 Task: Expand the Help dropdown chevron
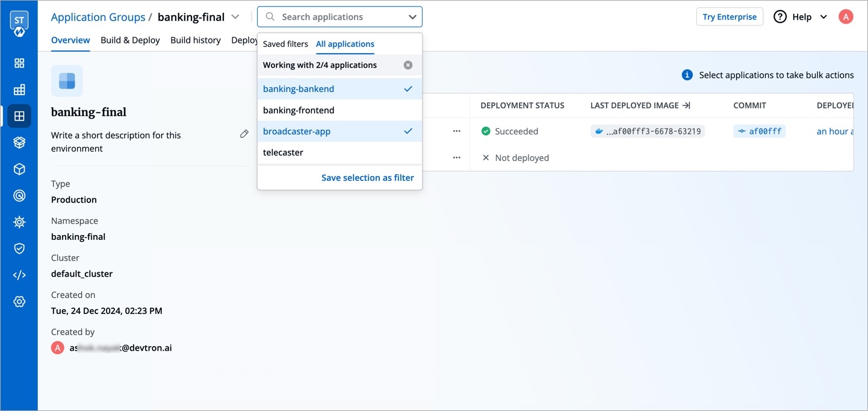click(x=823, y=17)
